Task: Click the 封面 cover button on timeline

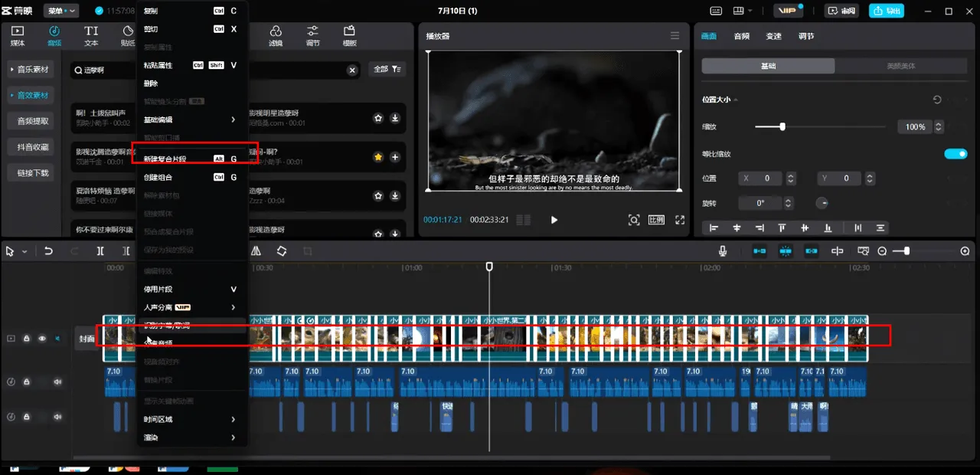Action: point(87,339)
